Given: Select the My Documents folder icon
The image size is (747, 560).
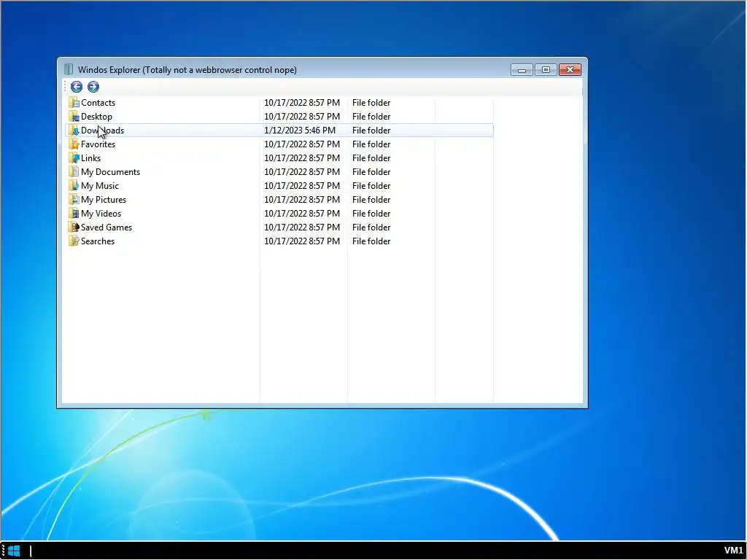Looking at the screenshot, I should [74, 171].
